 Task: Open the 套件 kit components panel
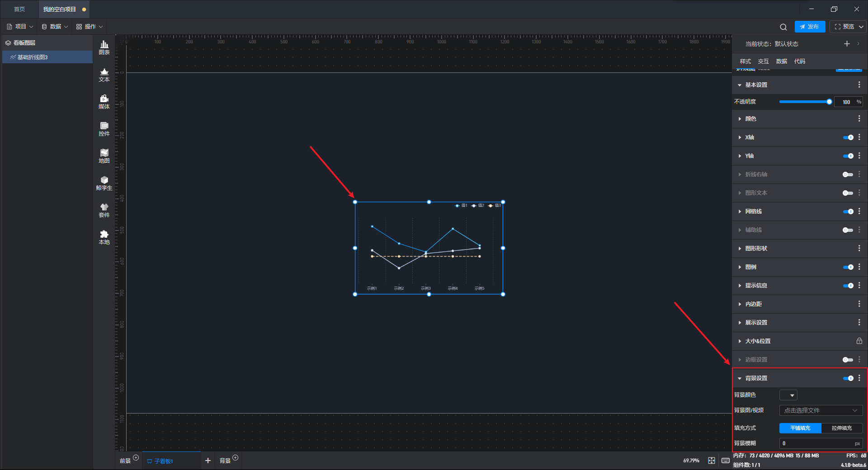pos(104,210)
